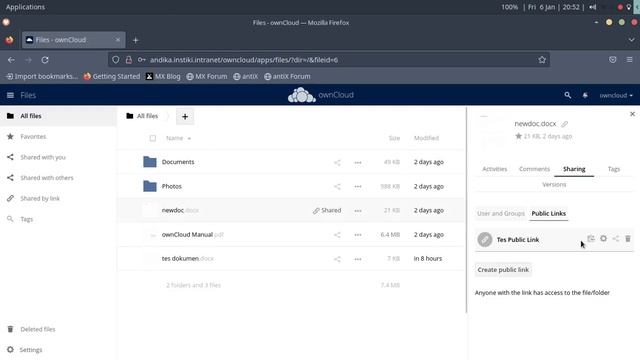Tick the select-all files checkbox
Screen dimensions: 640x360
[x=153, y=138]
